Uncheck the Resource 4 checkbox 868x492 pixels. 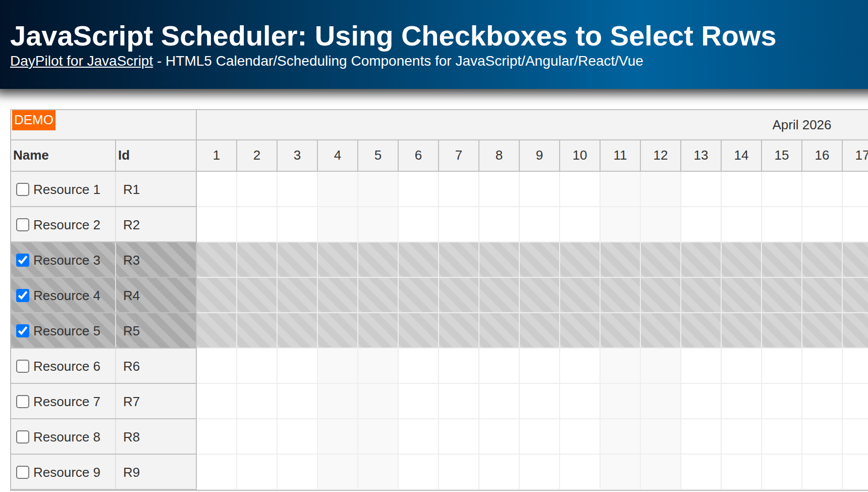[22, 296]
